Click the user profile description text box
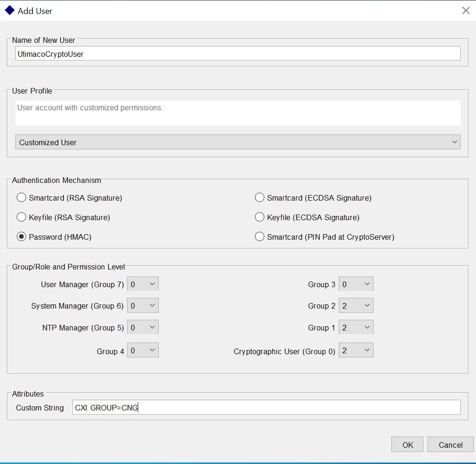The image size is (476, 464). click(238, 113)
